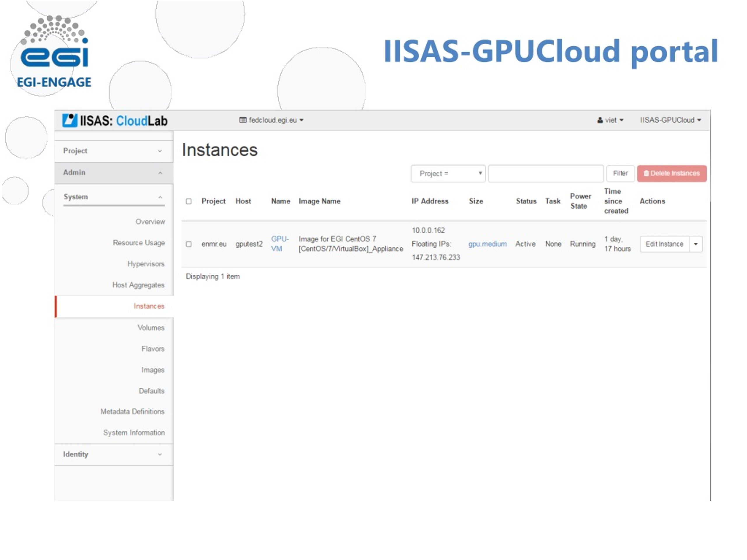
Task: Open the Flavors page
Action: [x=153, y=349]
